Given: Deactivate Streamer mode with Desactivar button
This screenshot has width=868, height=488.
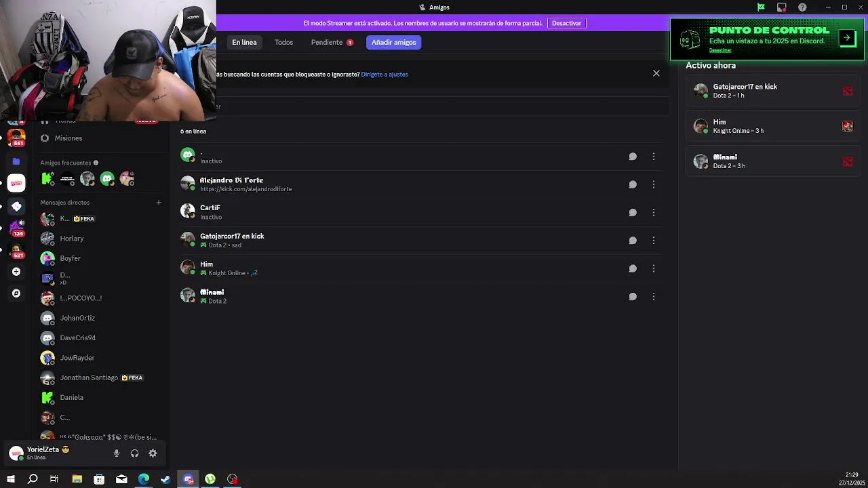Looking at the screenshot, I should pyautogui.click(x=566, y=23).
